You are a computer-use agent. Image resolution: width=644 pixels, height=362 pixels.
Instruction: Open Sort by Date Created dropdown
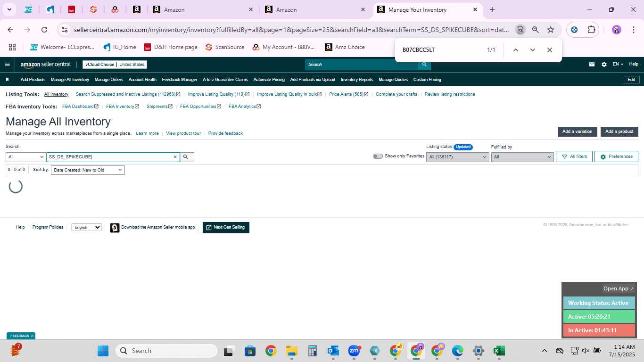pyautogui.click(x=88, y=170)
